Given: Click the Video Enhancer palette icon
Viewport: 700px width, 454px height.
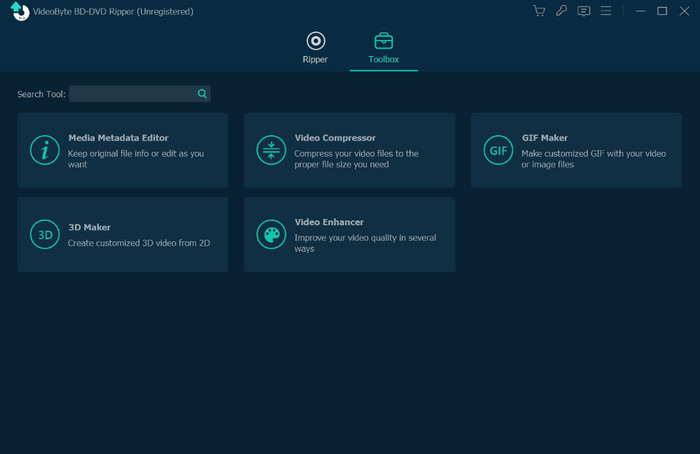Looking at the screenshot, I should point(271,234).
